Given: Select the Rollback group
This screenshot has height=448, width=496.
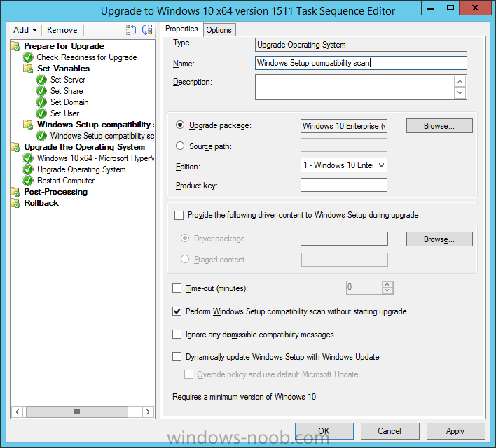Looking at the screenshot, I should point(41,203).
